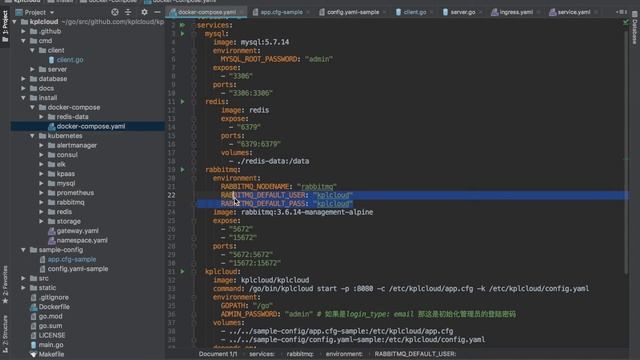Expand the .github folder
Image resolution: width=640 pixels, height=360 pixels.
coord(23,31)
